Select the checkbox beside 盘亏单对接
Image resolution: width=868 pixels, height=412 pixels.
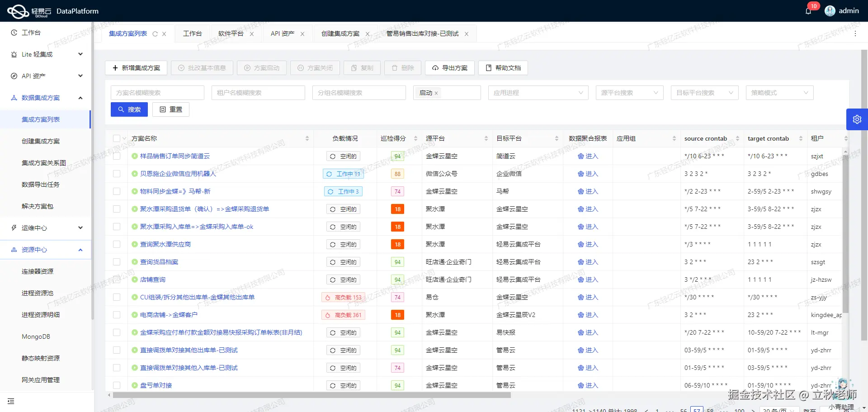point(117,385)
